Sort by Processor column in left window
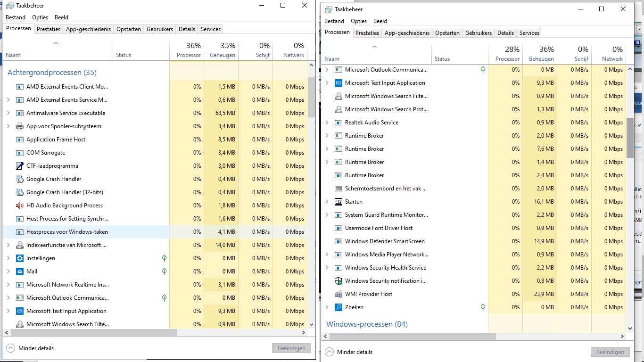Viewport: 644px width, 362px height. point(187,50)
